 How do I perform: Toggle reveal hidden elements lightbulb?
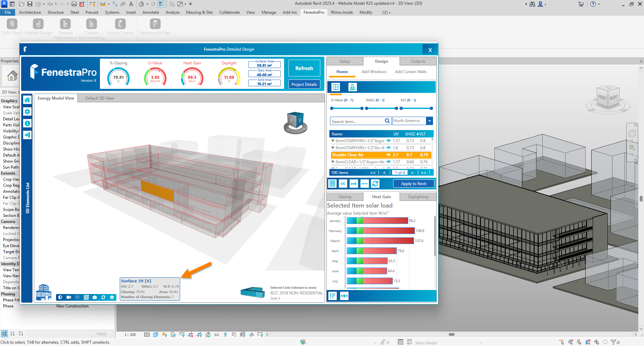(225, 335)
